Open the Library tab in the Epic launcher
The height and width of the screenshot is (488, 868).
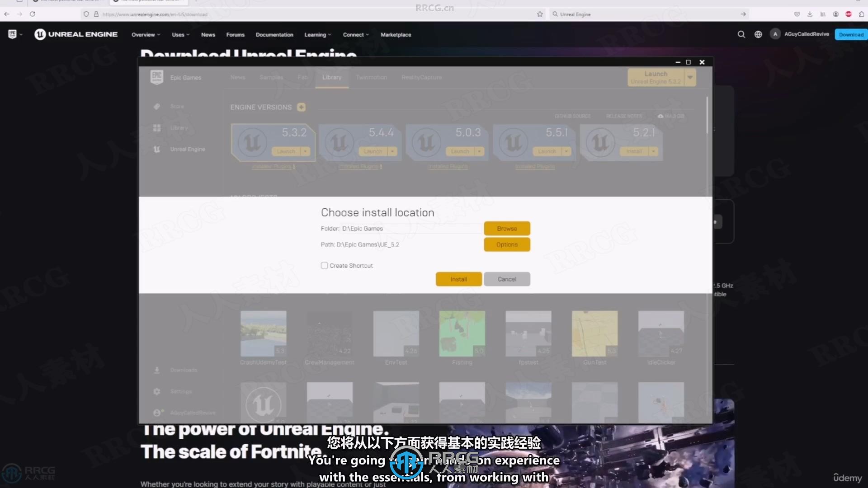331,77
